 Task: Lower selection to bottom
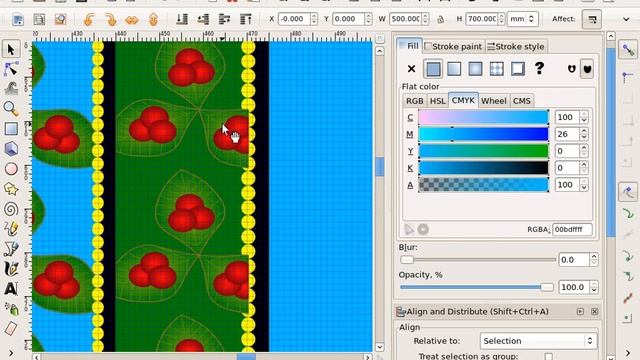182,19
